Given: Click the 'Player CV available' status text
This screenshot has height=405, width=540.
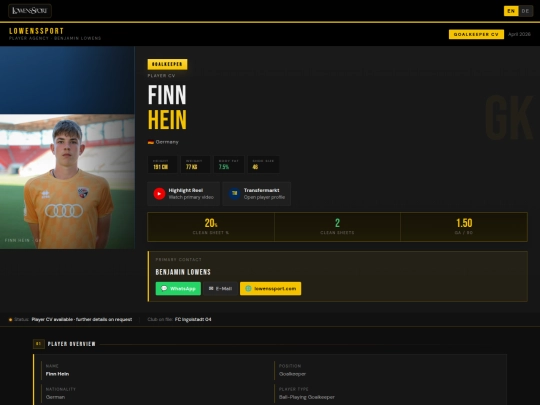Looking at the screenshot, I should [x=82, y=320].
